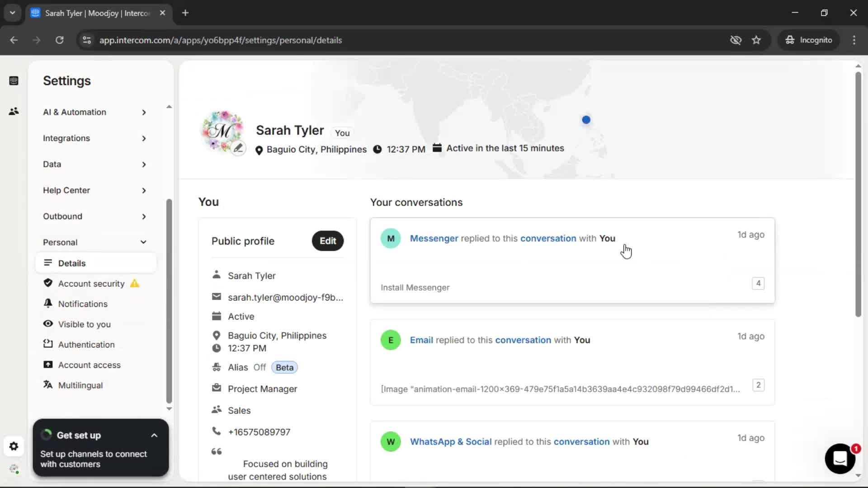Open conversation link in Messenger card

pos(548,238)
